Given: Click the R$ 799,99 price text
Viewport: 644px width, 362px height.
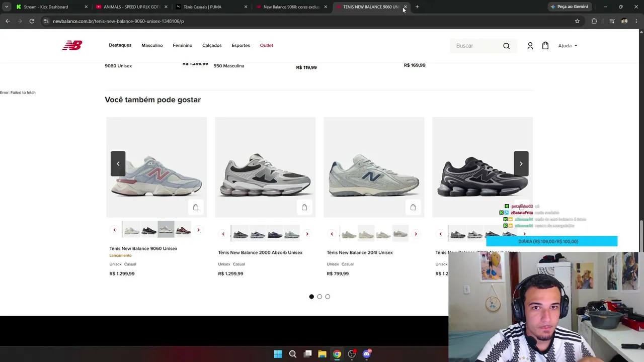Looking at the screenshot, I should 338,274.
